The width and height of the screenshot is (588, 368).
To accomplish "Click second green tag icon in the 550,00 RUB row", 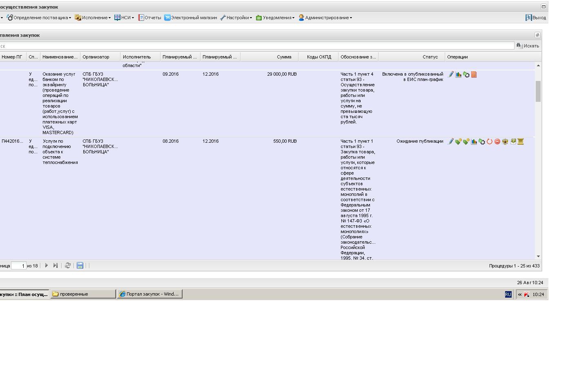I will (x=466, y=141).
